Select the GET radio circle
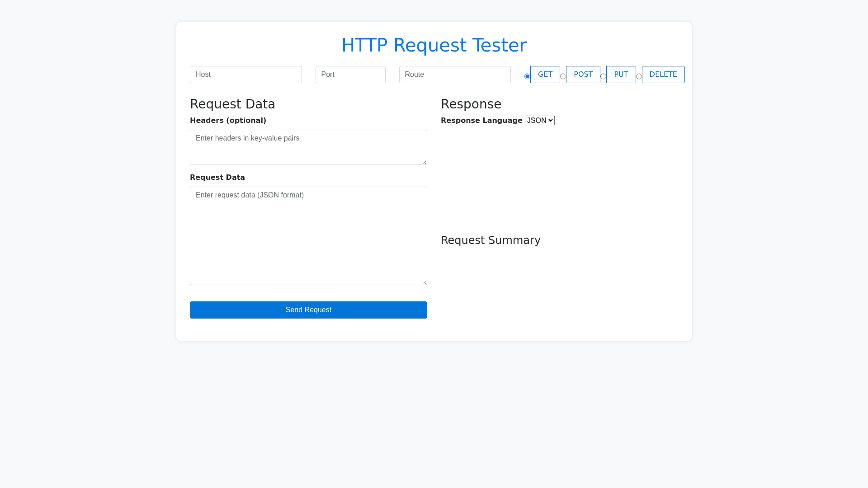The image size is (868, 488). click(527, 76)
